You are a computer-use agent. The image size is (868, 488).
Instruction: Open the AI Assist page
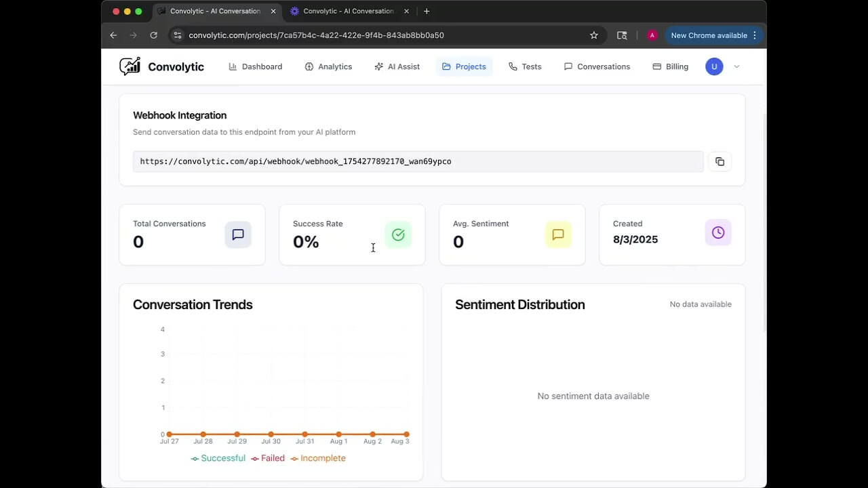(397, 66)
